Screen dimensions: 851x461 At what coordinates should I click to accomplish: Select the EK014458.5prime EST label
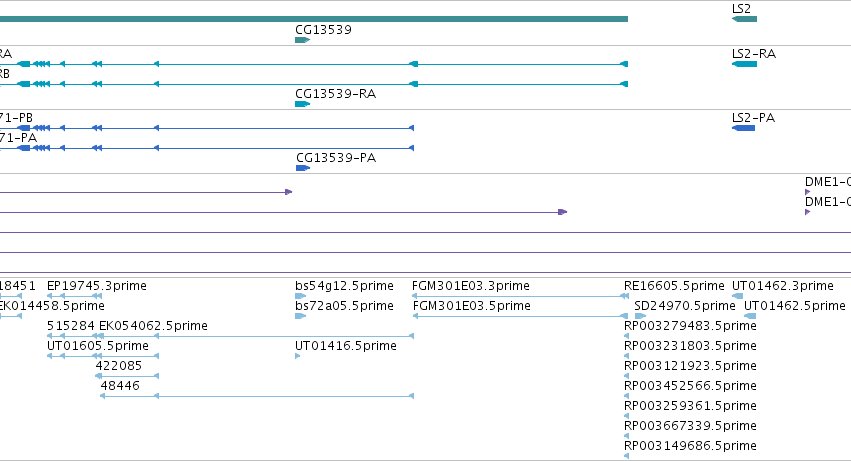[x=52, y=306]
